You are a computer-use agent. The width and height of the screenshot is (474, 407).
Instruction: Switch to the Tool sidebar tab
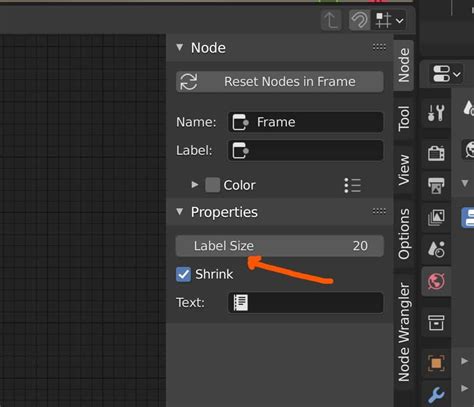(404, 118)
